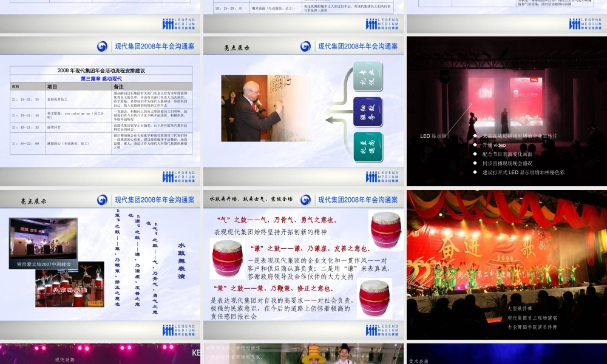This screenshot has height=364, width=607.
Task: Click the red drums performance photo
Action: click(70, 286)
